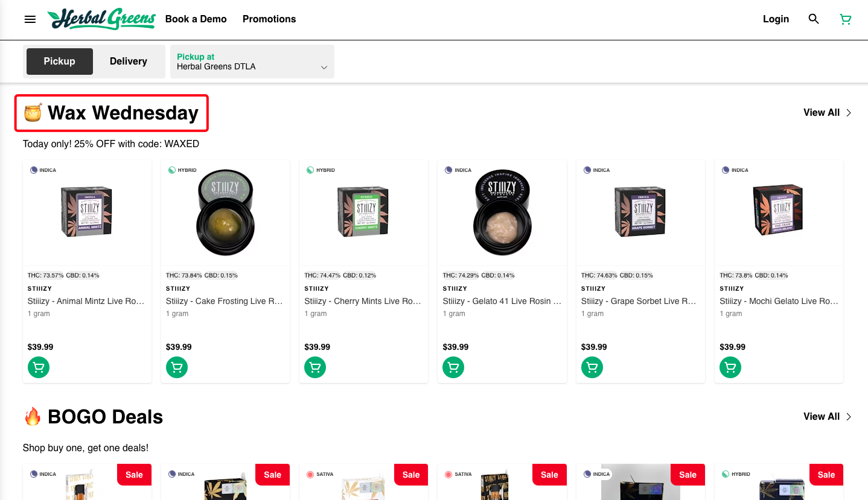
Task: Add Animal Mintz Live Rosin to cart
Action: click(39, 367)
